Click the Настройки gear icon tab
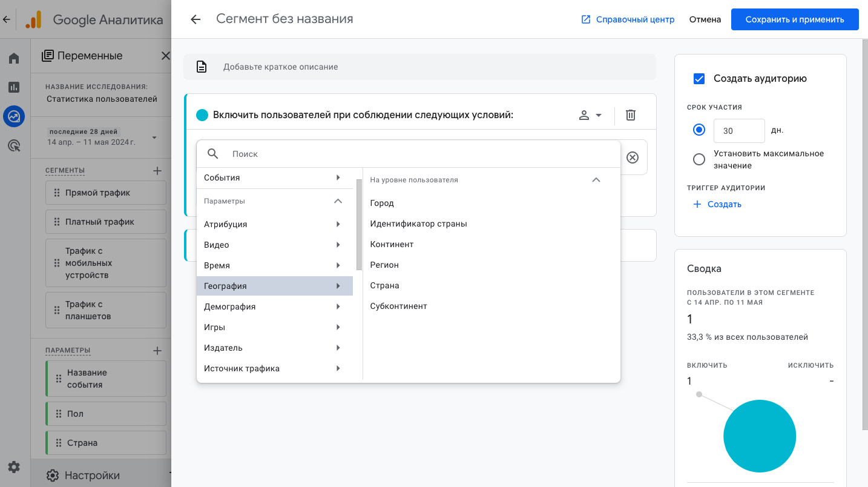This screenshot has height=487, width=868. pos(53,475)
